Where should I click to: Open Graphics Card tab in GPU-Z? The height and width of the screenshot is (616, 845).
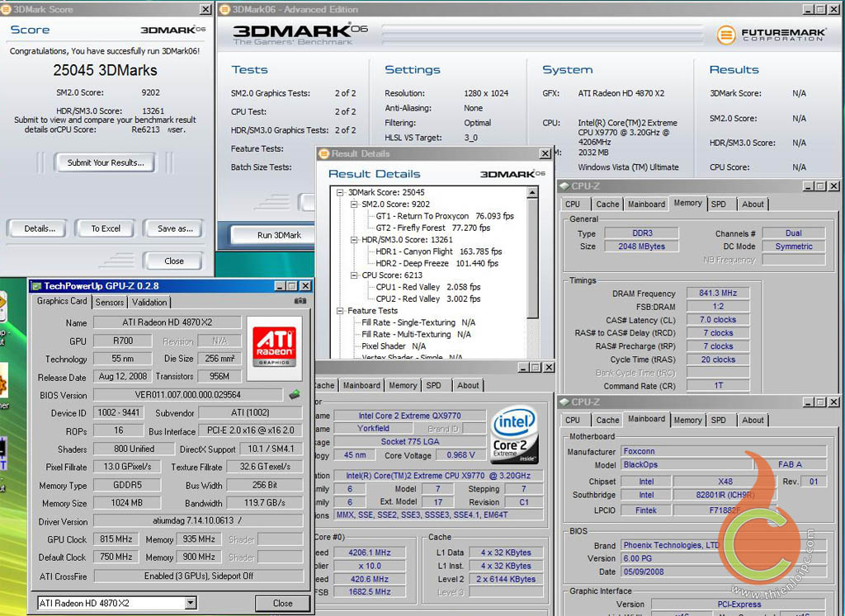pyautogui.click(x=61, y=301)
